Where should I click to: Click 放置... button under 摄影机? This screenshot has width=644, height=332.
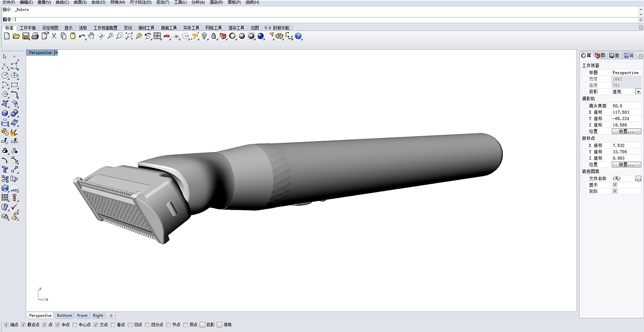(626, 131)
